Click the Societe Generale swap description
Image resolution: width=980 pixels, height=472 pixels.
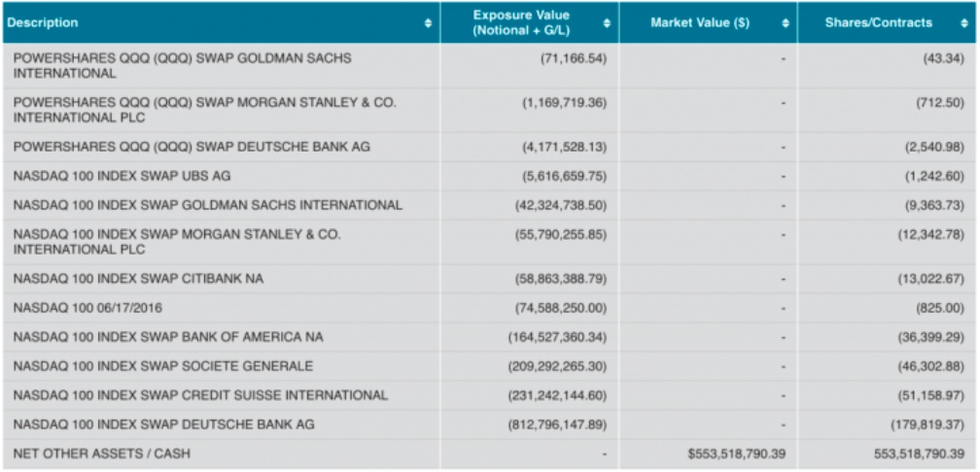pyautogui.click(x=163, y=366)
